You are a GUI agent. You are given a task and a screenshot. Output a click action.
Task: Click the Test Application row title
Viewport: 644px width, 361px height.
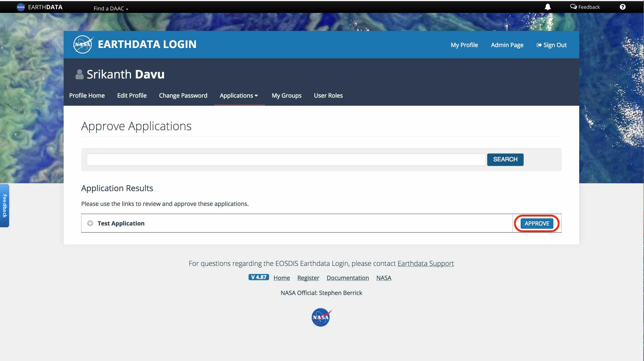tap(121, 223)
